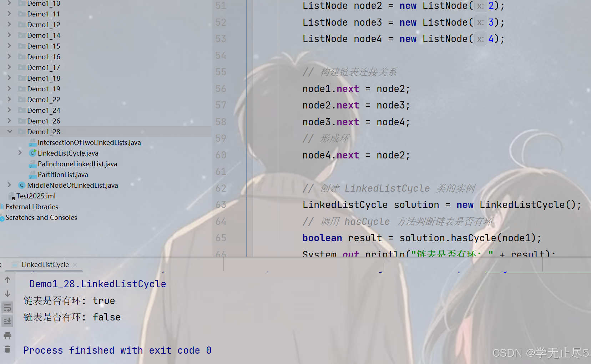The height and width of the screenshot is (364, 591).
Task: Click the Demo1_26 folder icon
Action: click(x=22, y=121)
